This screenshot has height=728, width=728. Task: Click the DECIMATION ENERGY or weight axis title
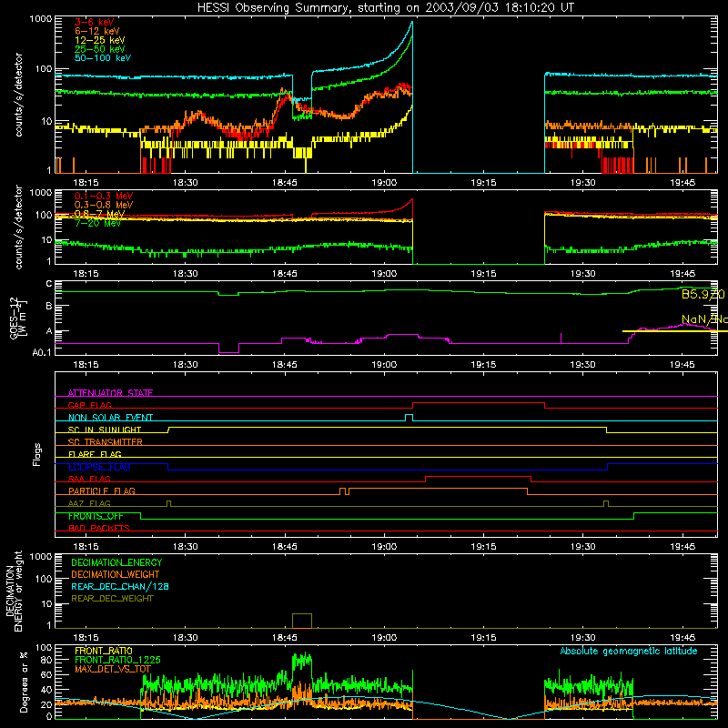(x=14, y=591)
